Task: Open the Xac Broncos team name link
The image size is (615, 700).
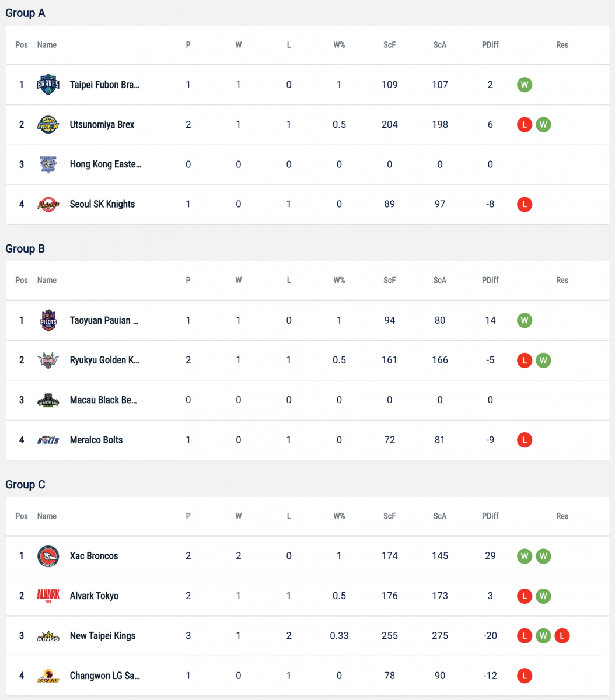Action: click(94, 556)
